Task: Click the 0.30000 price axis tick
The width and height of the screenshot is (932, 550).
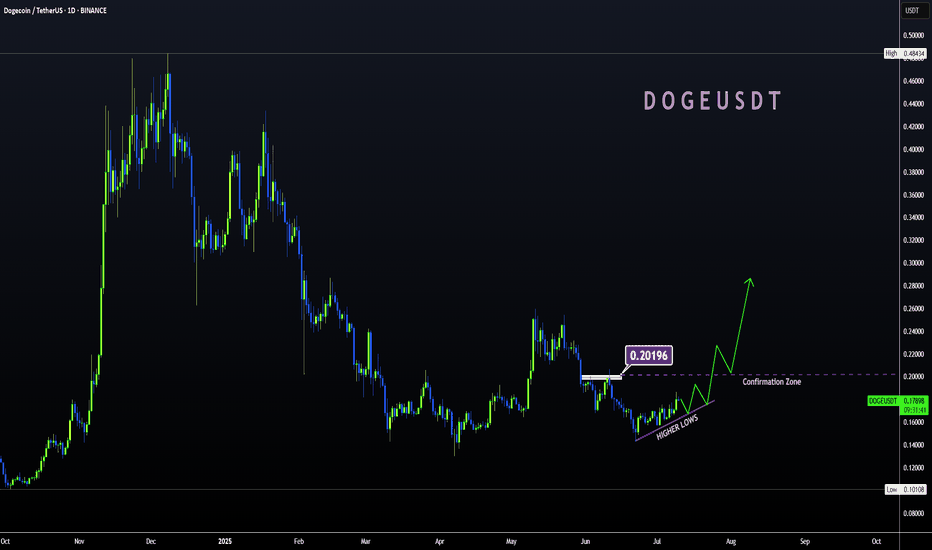Action: (x=914, y=263)
